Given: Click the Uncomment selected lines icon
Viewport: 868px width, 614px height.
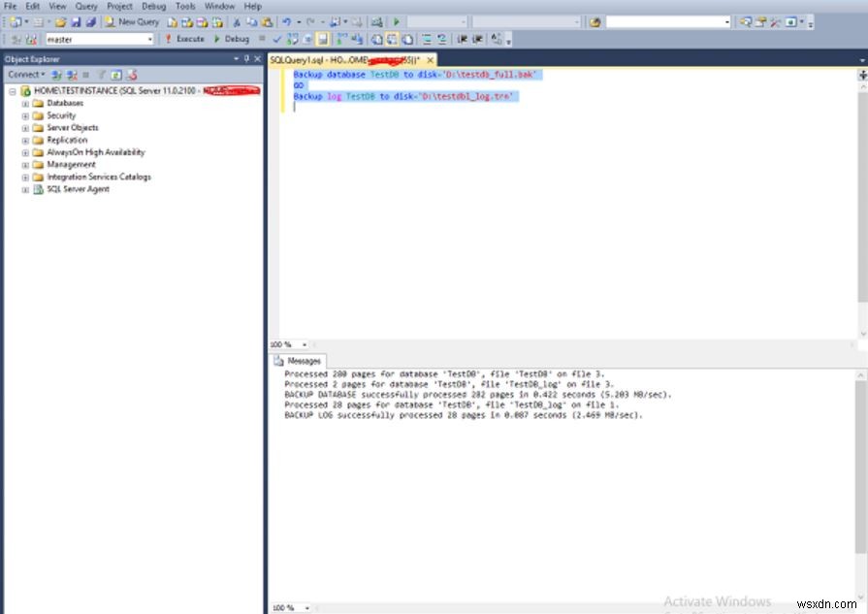Looking at the screenshot, I should (441, 40).
